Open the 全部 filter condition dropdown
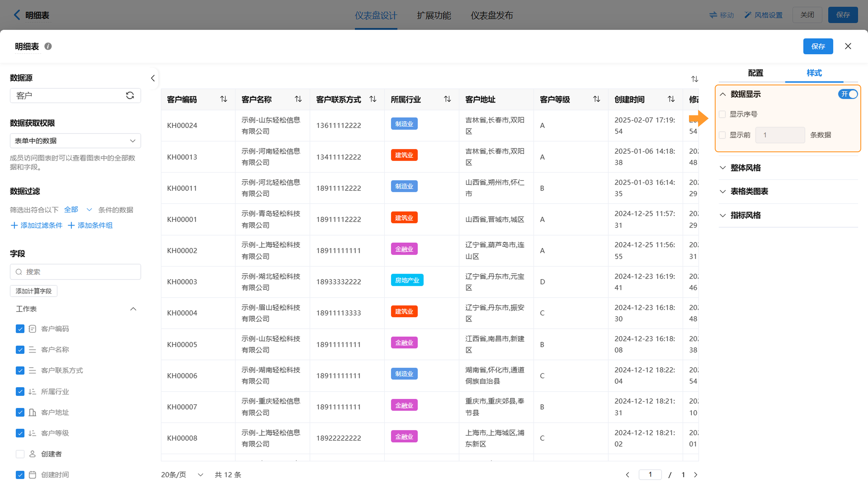The image size is (868, 488). [x=78, y=209]
